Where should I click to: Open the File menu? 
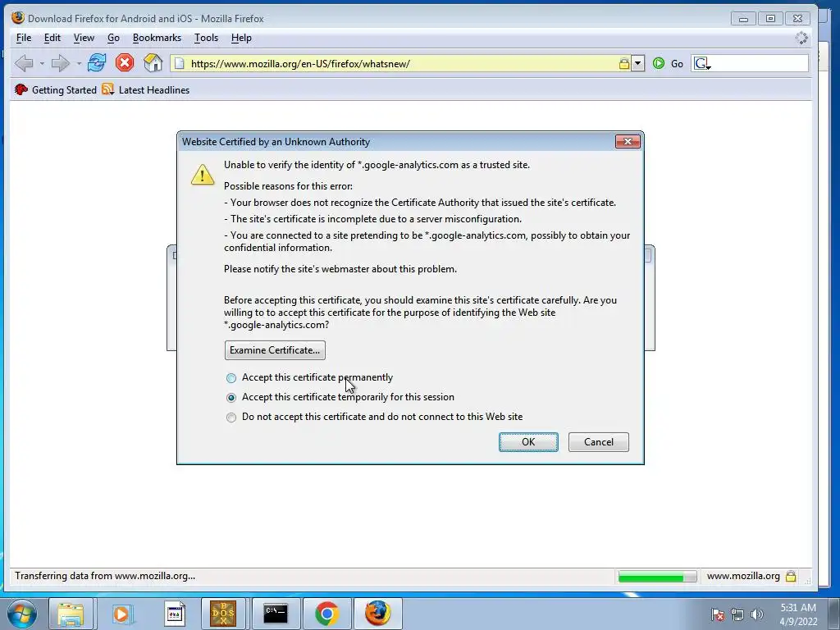pos(24,38)
